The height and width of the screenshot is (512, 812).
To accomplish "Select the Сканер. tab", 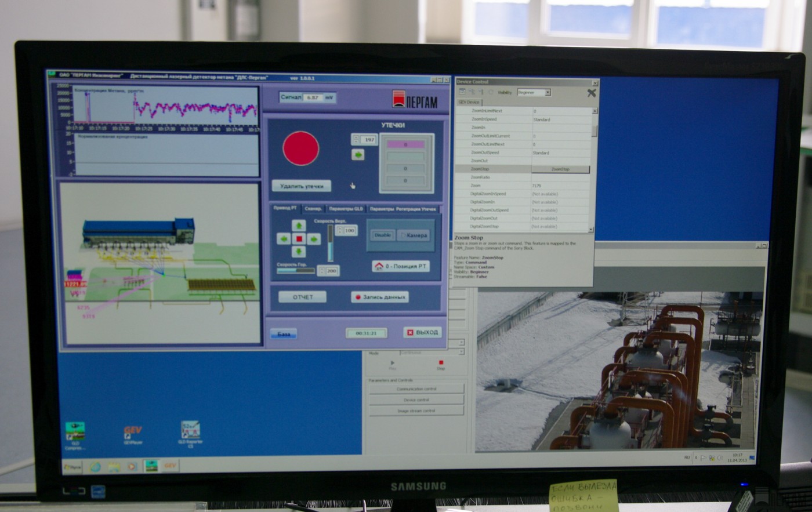I will pos(313,208).
